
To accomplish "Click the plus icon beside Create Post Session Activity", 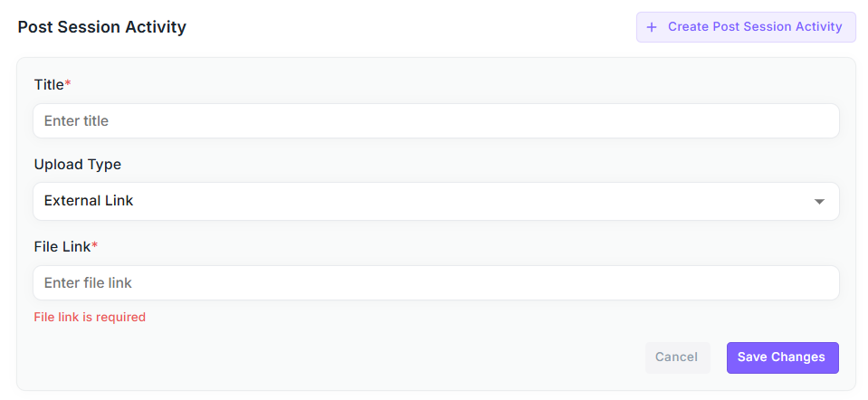I will tap(652, 27).
